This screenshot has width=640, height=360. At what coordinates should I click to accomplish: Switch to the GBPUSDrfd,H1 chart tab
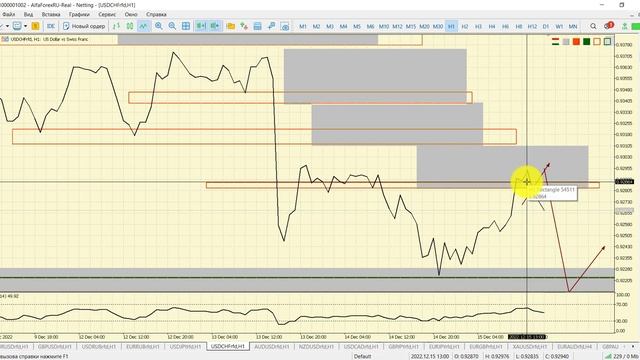(55, 347)
